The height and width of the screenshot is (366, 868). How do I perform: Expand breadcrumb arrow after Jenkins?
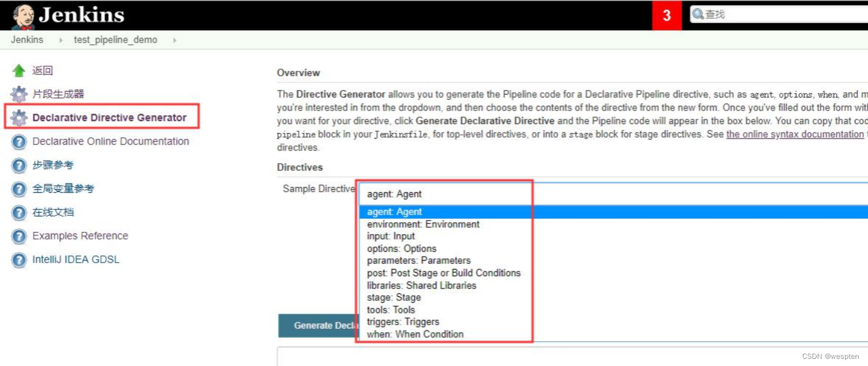click(x=60, y=40)
